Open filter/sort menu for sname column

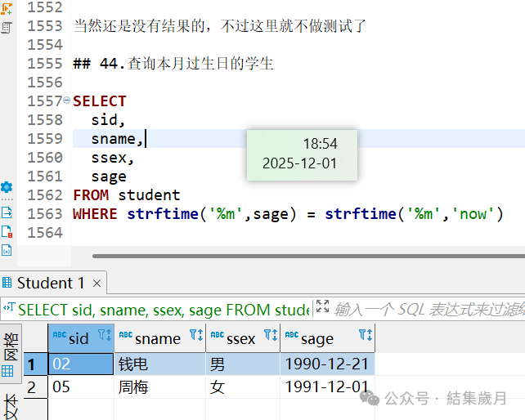(x=196, y=335)
